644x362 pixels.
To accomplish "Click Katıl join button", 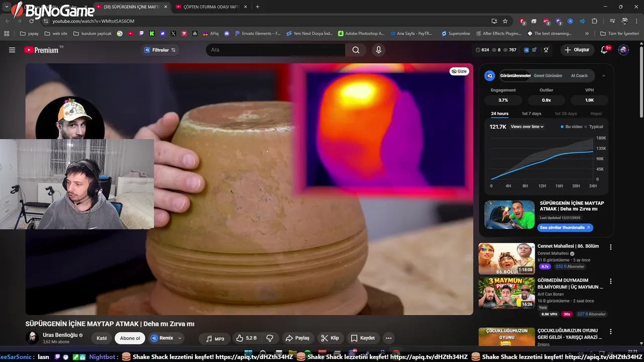I will pyautogui.click(x=102, y=338).
